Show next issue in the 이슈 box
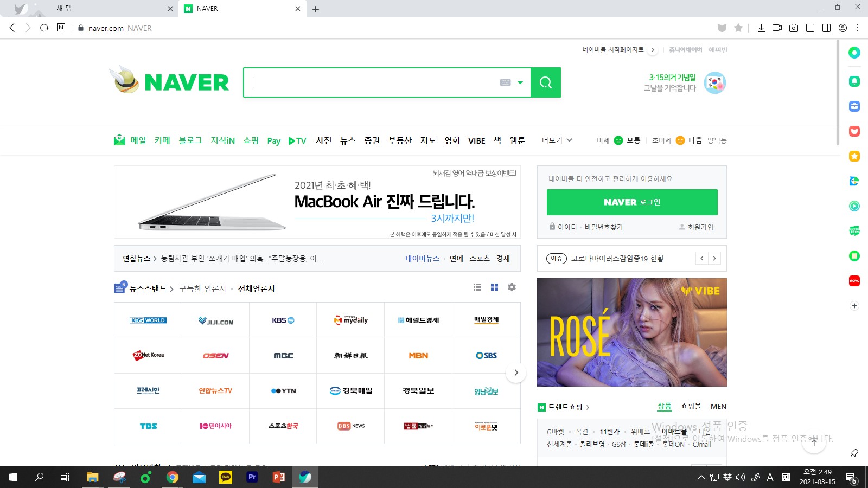868x488 pixels. (714, 259)
